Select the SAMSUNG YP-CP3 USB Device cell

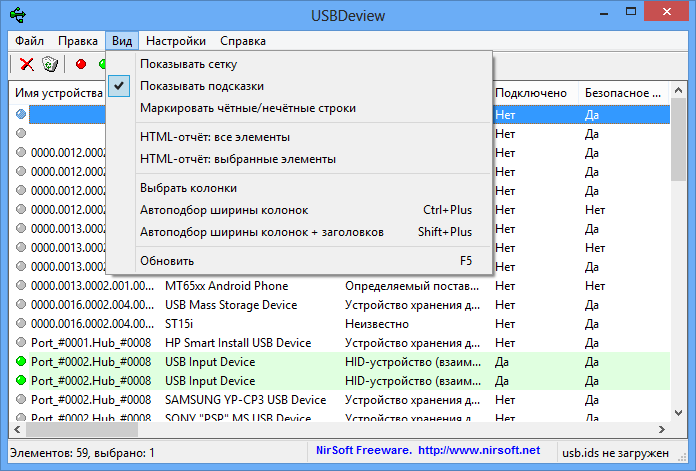point(245,400)
